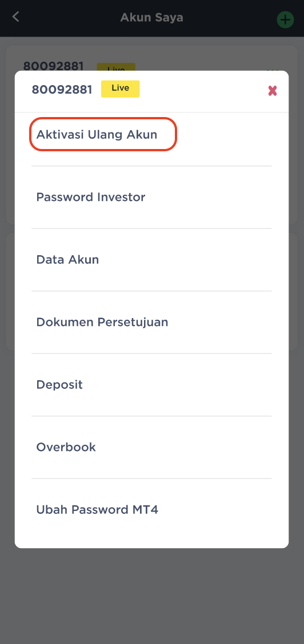Close the popup with the red X
Screen dimensions: 304x644
(273, 91)
